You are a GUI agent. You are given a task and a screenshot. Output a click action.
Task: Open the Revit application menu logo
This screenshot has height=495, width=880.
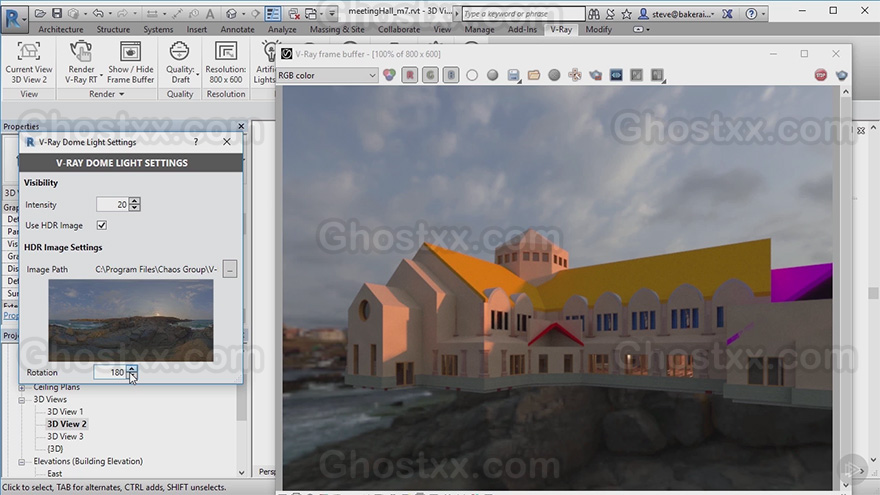[x=13, y=18]
